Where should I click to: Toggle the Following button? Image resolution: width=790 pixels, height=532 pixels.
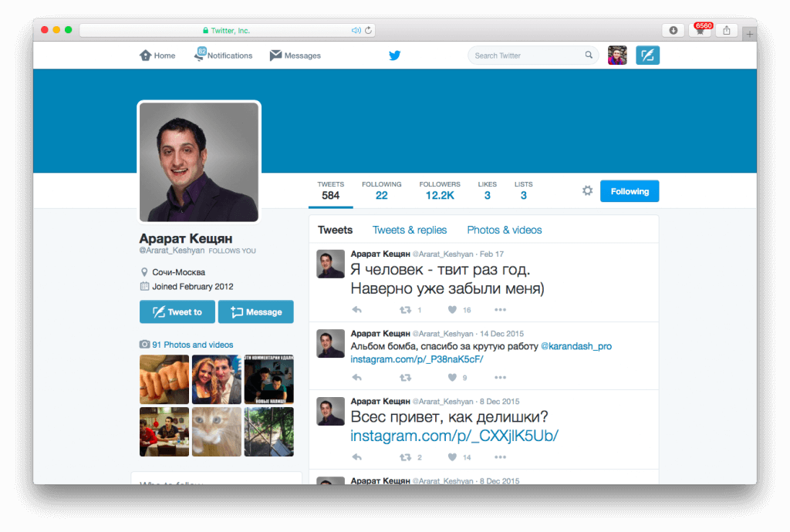[x=630, y=191]
